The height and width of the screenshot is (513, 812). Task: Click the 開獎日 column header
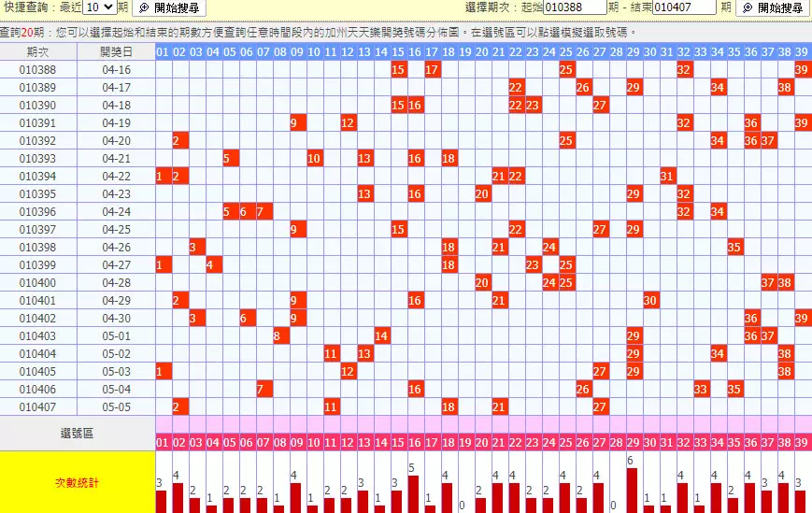pyautogui.click(x=116, y=51)
